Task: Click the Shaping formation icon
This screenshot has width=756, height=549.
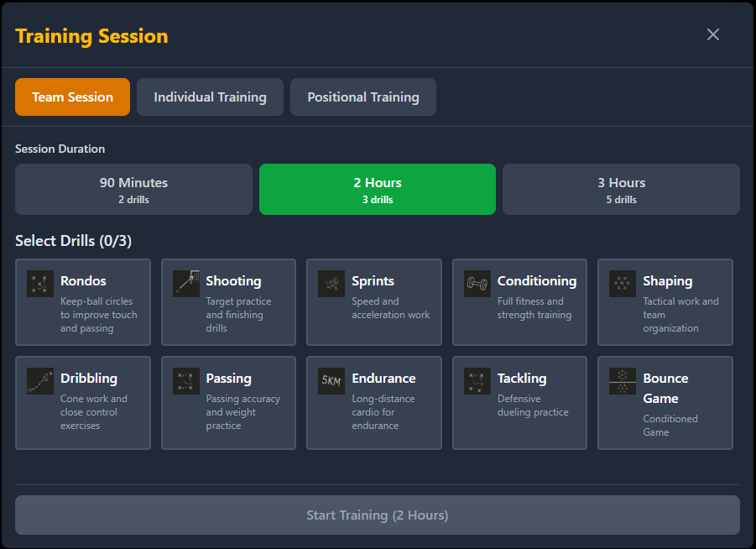Action: point(623,284)
